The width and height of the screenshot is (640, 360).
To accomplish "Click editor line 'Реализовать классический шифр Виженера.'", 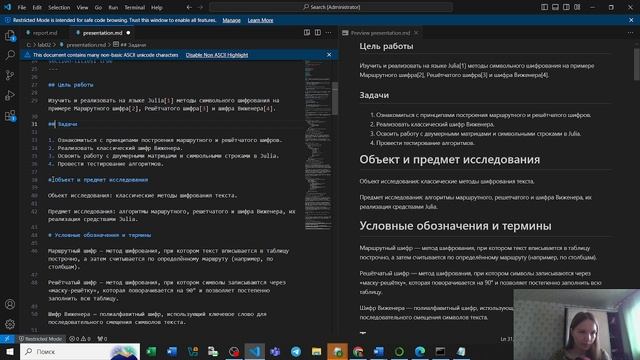I will point(120,148).
